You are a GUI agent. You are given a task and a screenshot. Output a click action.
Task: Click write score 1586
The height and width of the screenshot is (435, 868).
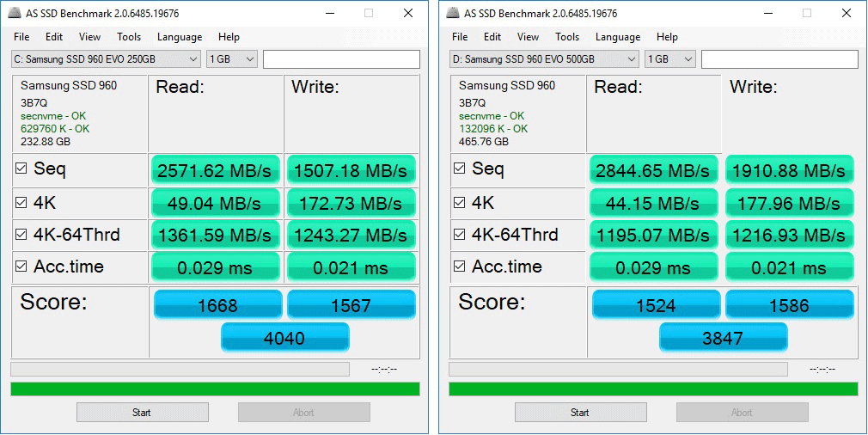click(x=790, y=304)
